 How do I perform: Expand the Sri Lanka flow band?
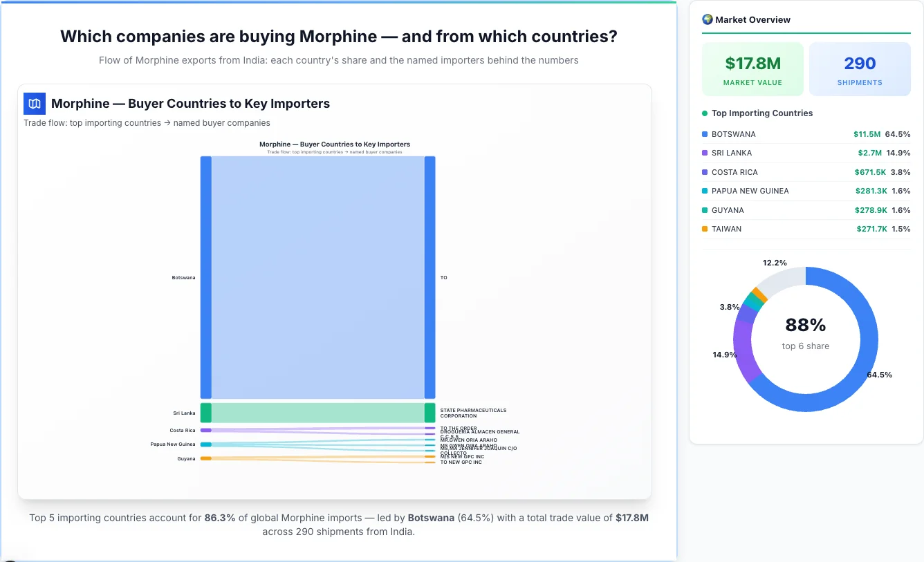315,412
